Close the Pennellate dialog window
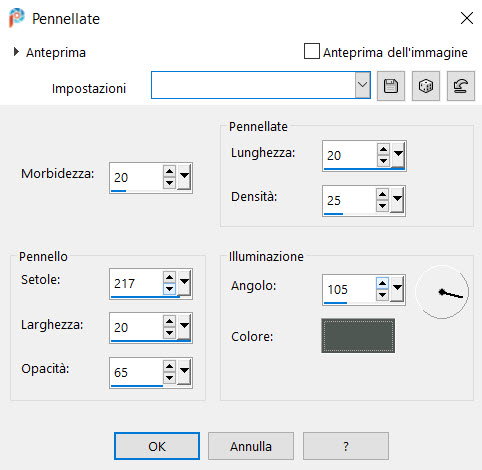The height and width of the screenshot is (470, 482). pyautogui.click(x=467, y=18)
